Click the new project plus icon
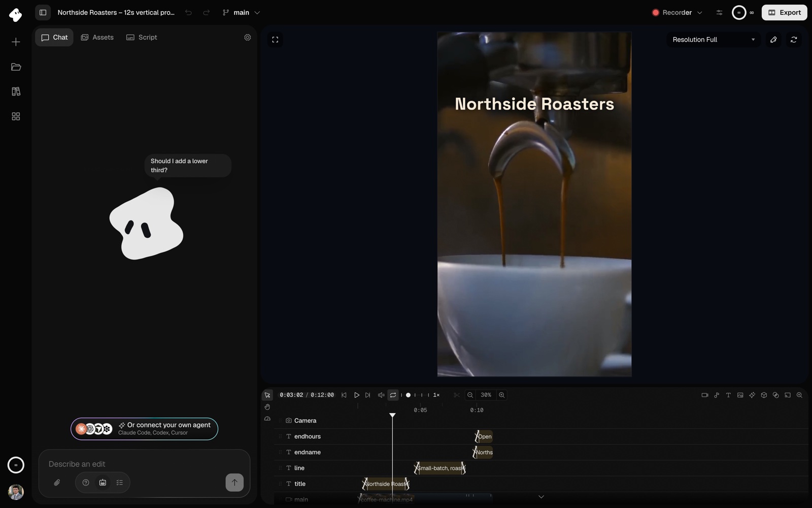Viewport: 812px width, 508px height. [x=16, y=42]
